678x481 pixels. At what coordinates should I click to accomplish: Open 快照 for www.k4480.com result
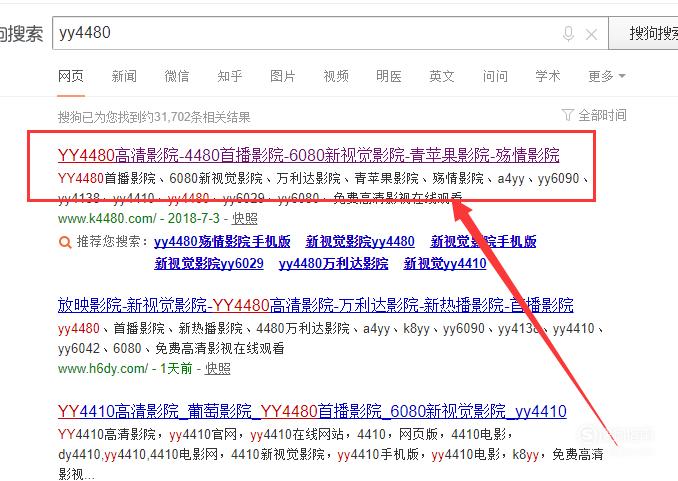click(244, 218)
